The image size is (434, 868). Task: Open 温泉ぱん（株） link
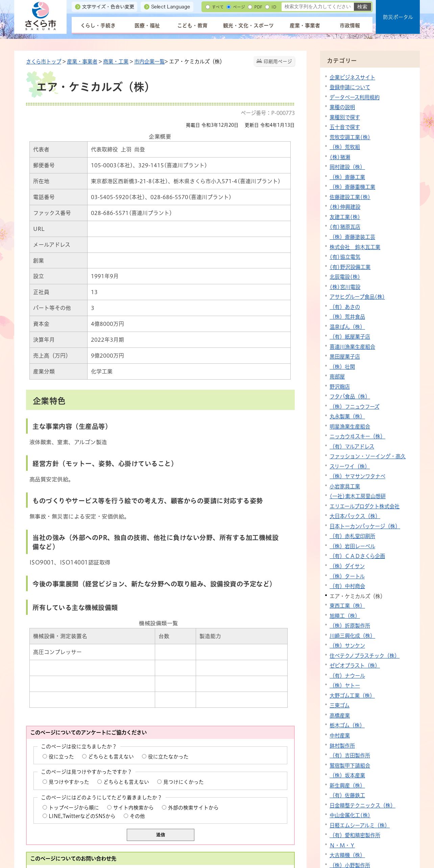pyautogui.click(x=347, y=327)
